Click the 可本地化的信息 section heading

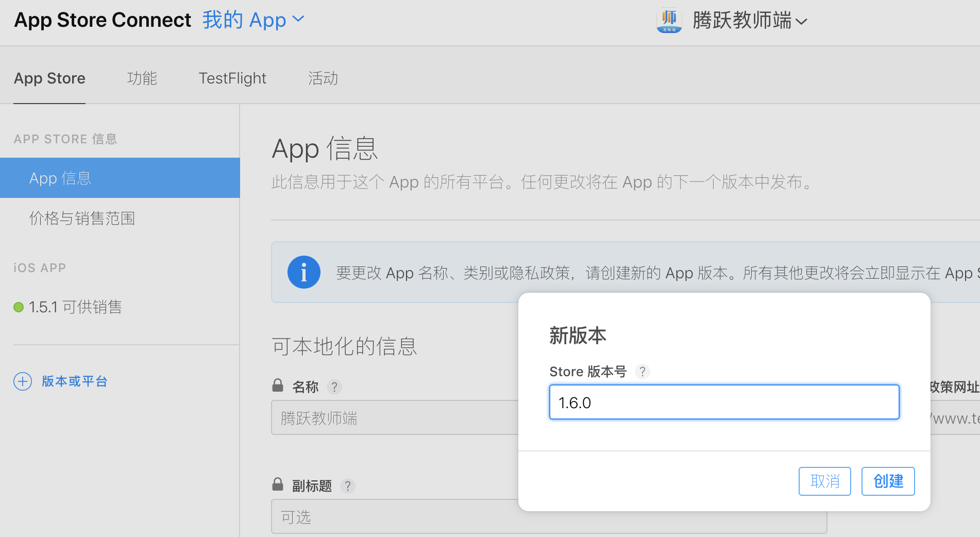[344, 346]
